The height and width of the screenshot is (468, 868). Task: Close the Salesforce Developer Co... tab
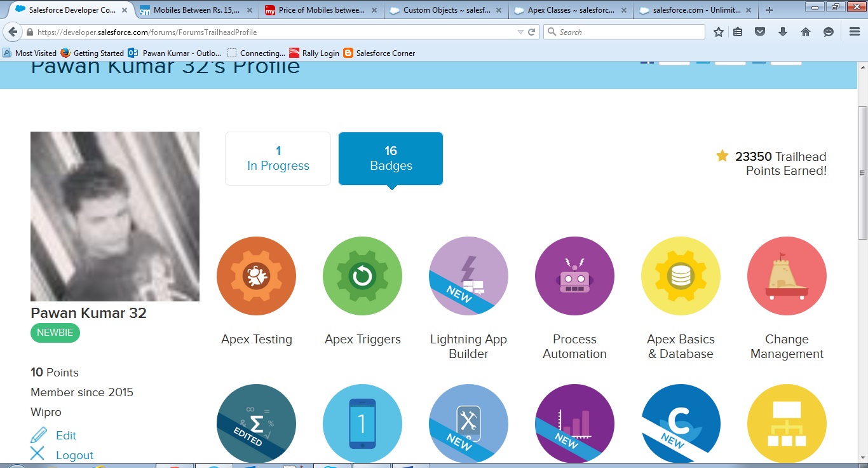[123, 10]
